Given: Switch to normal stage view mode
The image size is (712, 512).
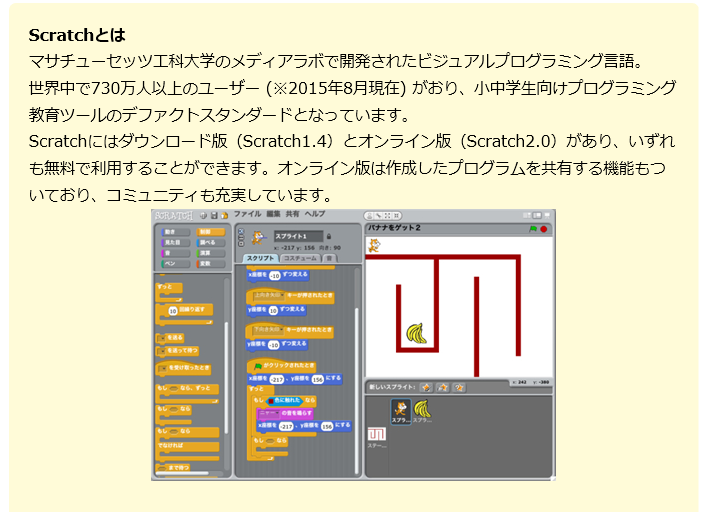Looking at the screenshot, I should (x=537, y=215).
